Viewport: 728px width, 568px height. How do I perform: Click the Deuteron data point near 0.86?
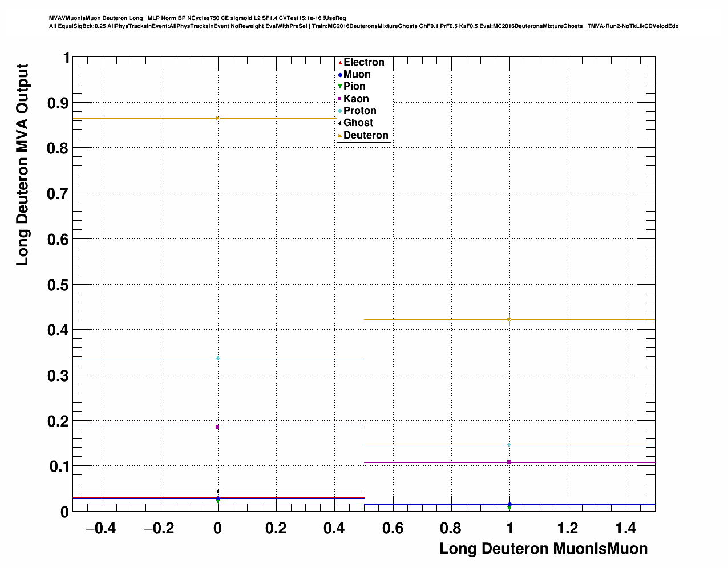coord(217,118)
